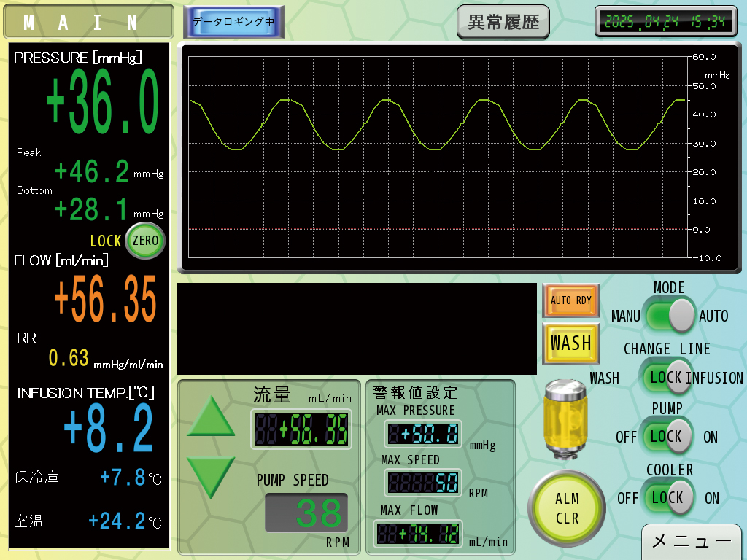The width and height of the screenshot is (747, 560).
Task: Open the メニュー menu button
Action: coord(691,542)
